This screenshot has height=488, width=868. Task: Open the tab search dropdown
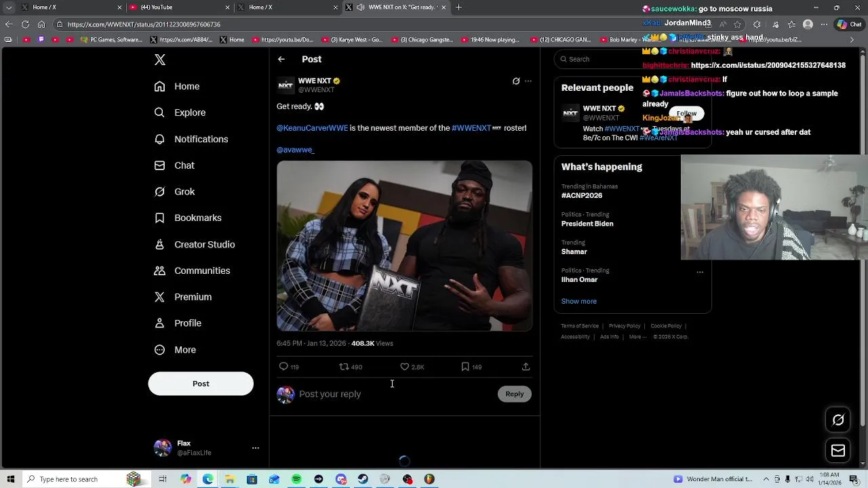(9, 7)
